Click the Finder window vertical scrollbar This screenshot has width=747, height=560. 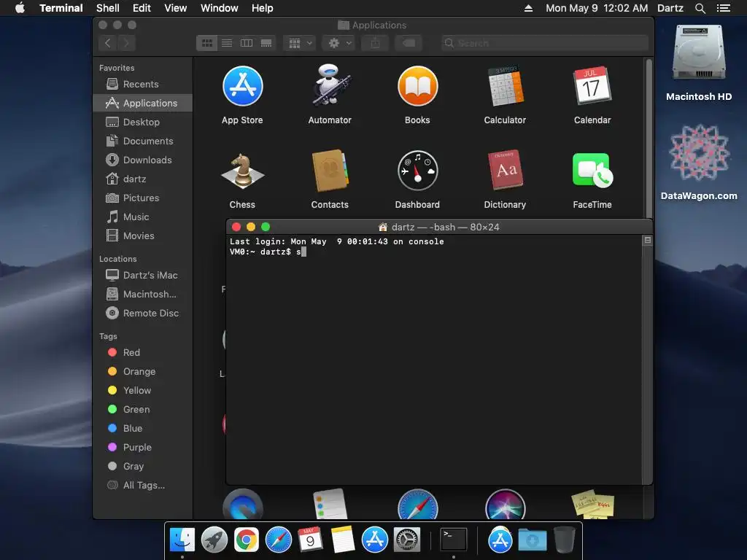(649, 138)
